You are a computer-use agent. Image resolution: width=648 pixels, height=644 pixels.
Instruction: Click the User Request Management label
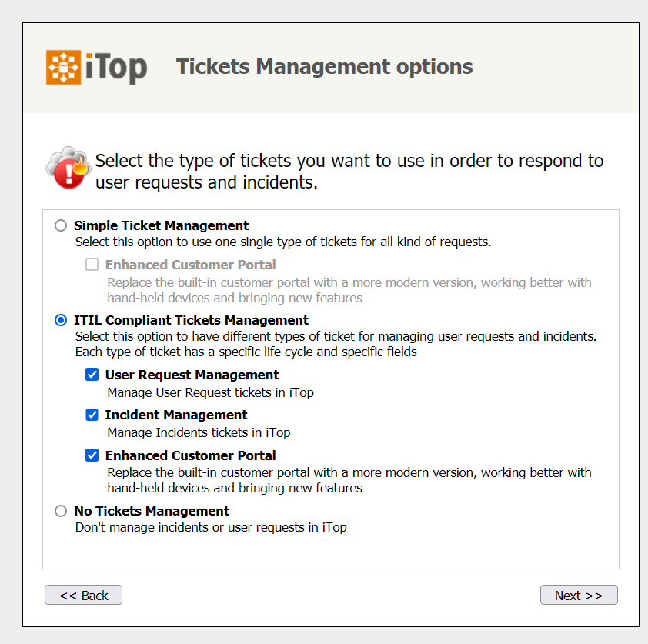pos(192,375)
